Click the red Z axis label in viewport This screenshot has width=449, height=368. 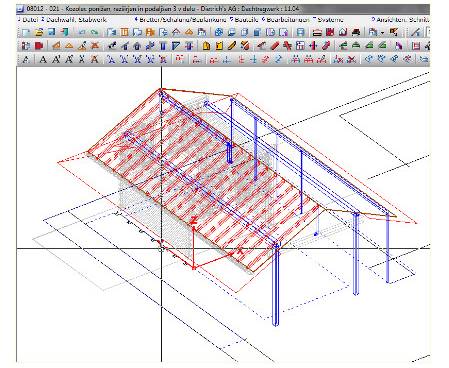pos(194,220)
